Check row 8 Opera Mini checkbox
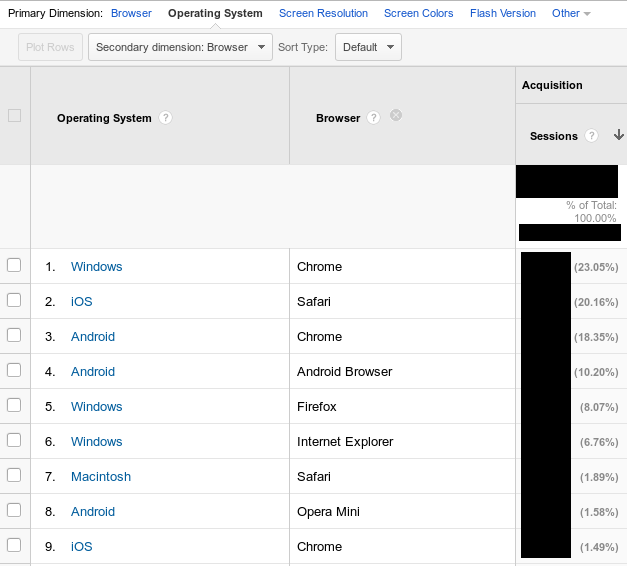627x566 pixels. (x=14, y=510)
